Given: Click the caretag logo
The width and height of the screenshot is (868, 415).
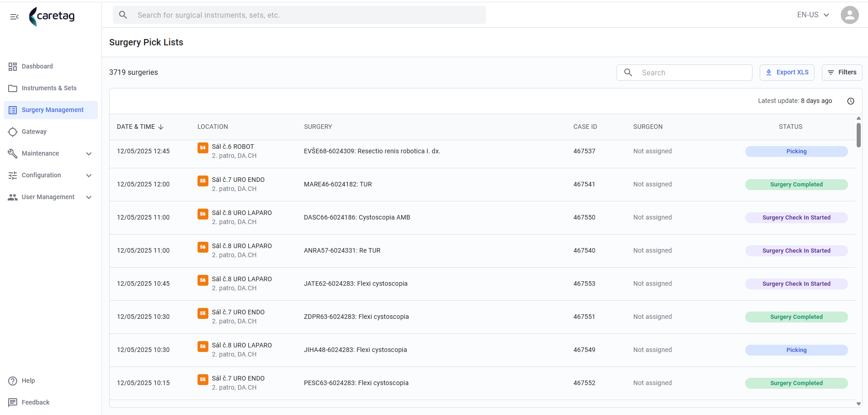Looking at the screenshot, I should coord(52,16).
